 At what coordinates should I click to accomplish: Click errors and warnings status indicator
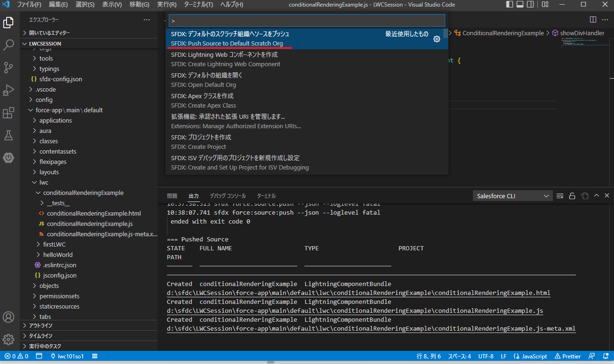click(x=16, y=356)
